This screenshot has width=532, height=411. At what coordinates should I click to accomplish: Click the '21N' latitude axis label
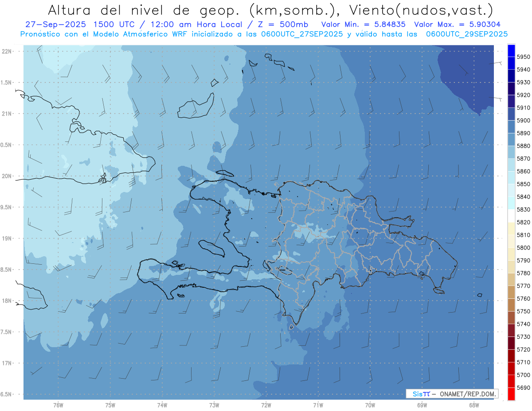tap(7, 114)
